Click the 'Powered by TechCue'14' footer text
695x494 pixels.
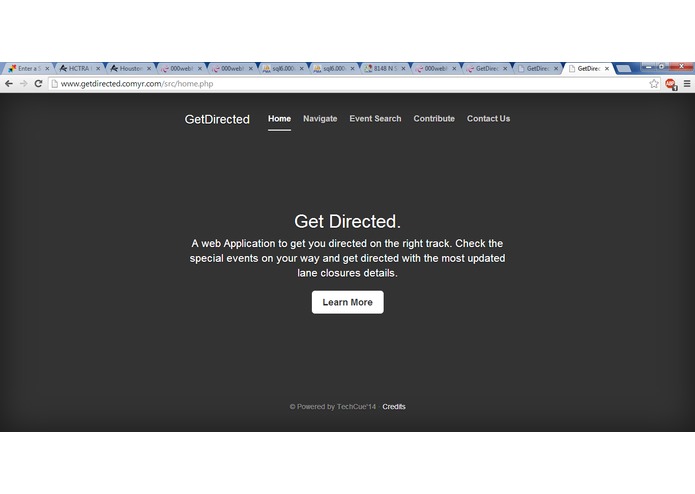[x=336, y=407]
